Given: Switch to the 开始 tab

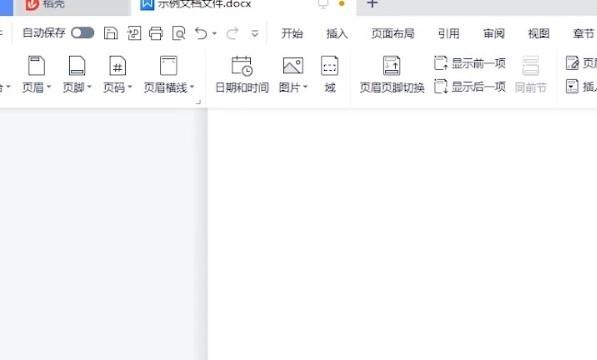Looking at the screenshot, I should point(292,33).
